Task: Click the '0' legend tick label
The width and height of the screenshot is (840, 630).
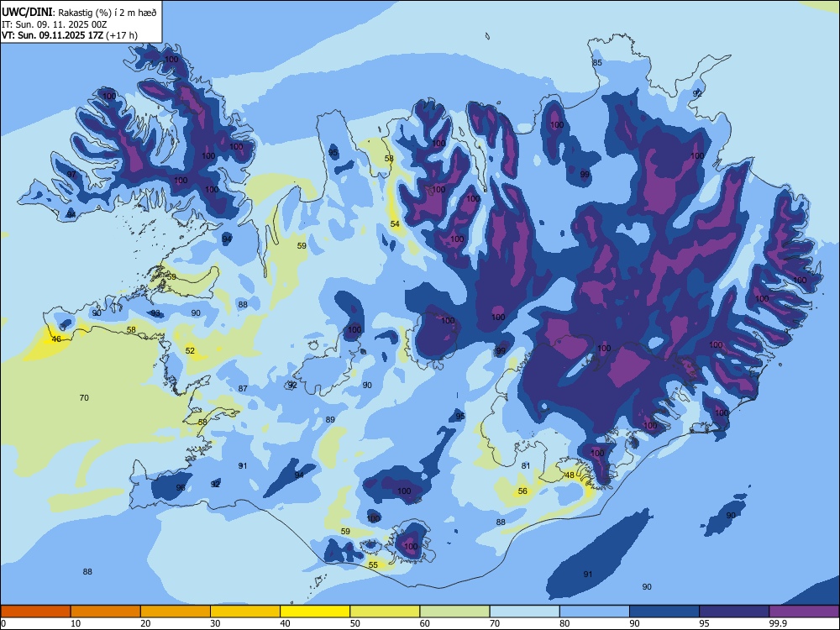Action: click(x=3, y=623)
